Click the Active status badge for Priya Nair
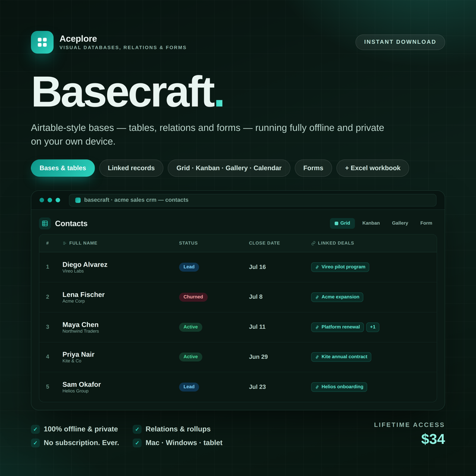 tap(190, 357)
